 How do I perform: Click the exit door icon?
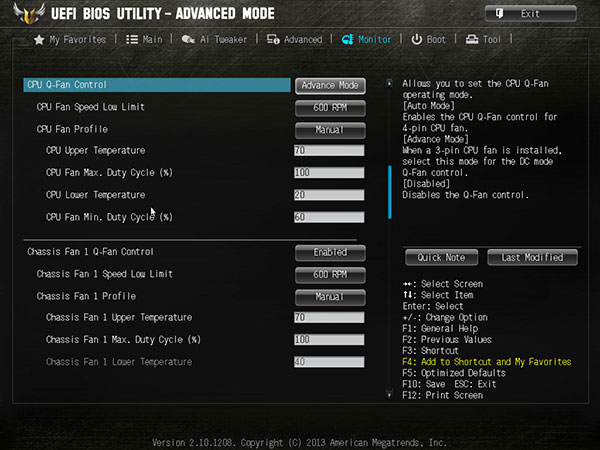pyautogui.click(x=499, y=14)
